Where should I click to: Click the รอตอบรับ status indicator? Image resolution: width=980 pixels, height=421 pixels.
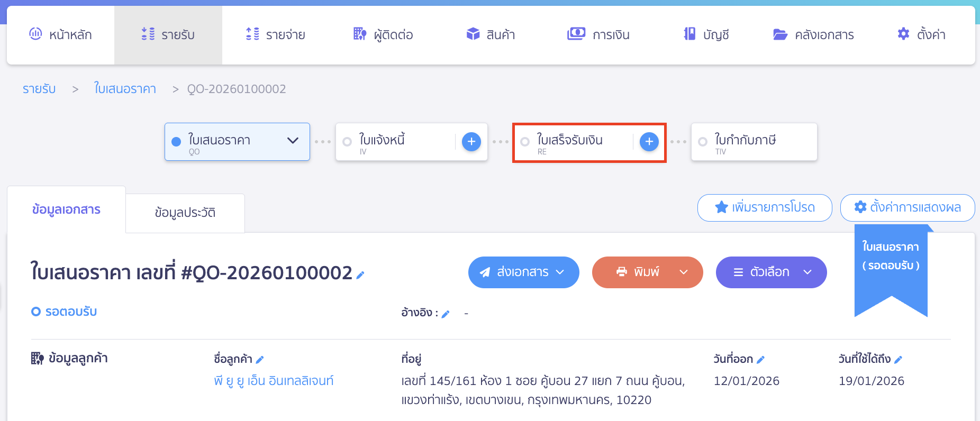click(x=64, y=312)
